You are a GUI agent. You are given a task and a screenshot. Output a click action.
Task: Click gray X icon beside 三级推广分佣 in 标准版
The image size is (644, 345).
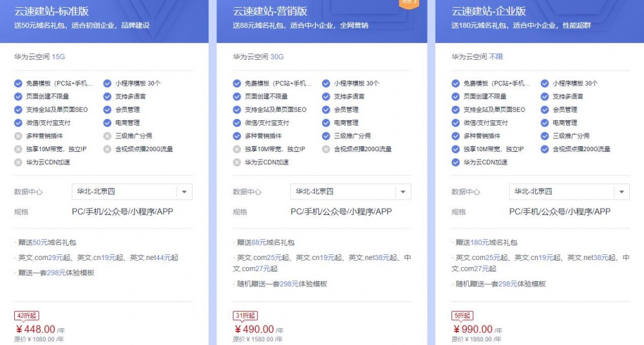pos(108,136)
